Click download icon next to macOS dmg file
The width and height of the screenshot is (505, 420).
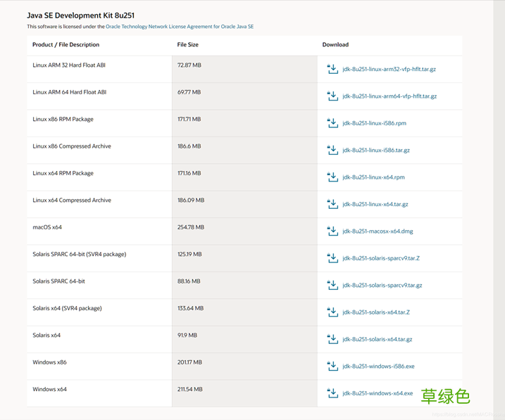click(332, 231)
